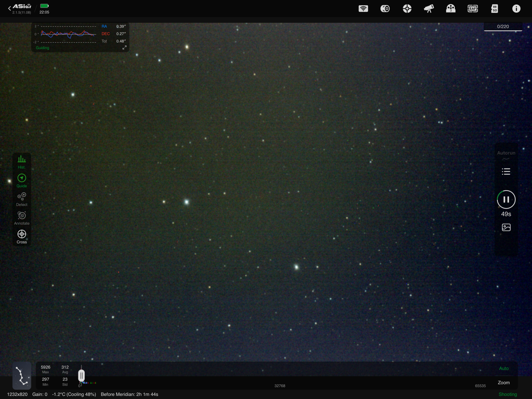Screen dimensions: 532x399
Task: Open the Autorun mode selector
Action: (x=506, y=155)
